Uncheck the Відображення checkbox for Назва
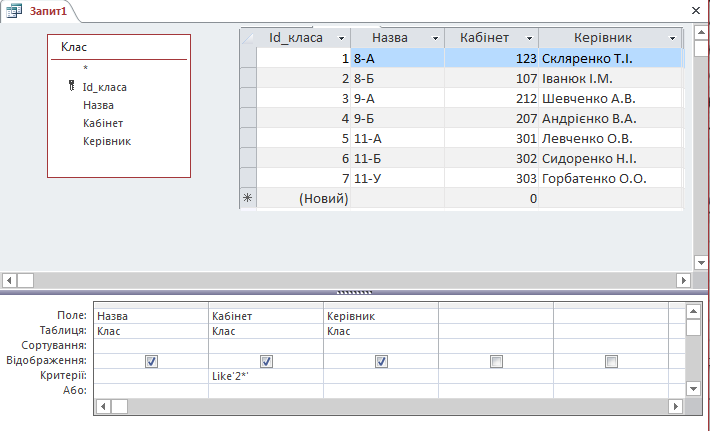Image resolution: width=710 pixels, height=431 pixels. (151, 361)
